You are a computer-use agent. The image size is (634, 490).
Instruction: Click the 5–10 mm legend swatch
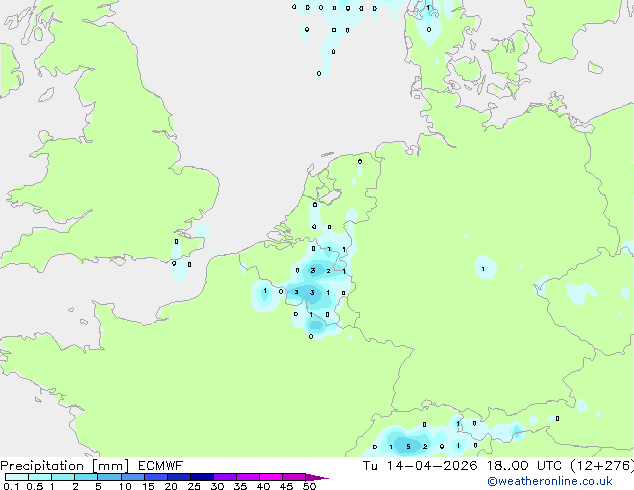(x=109, y=477)
